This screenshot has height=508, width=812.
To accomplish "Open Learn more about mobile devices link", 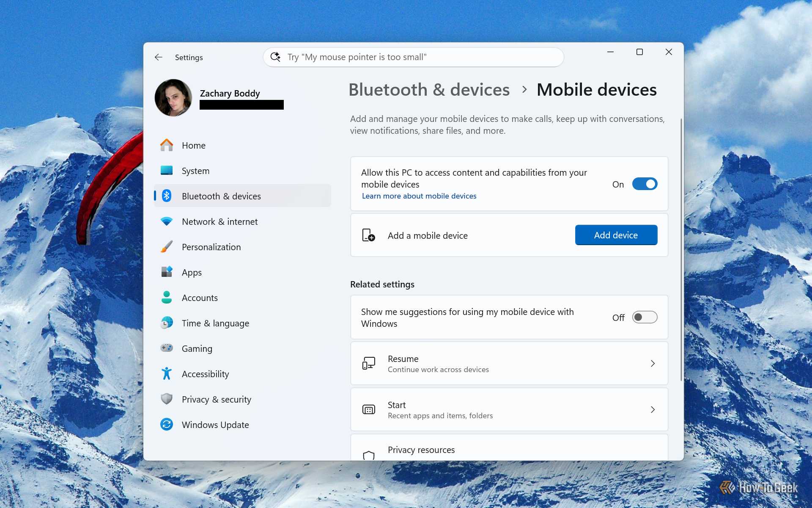I will [x=419, y=196].
